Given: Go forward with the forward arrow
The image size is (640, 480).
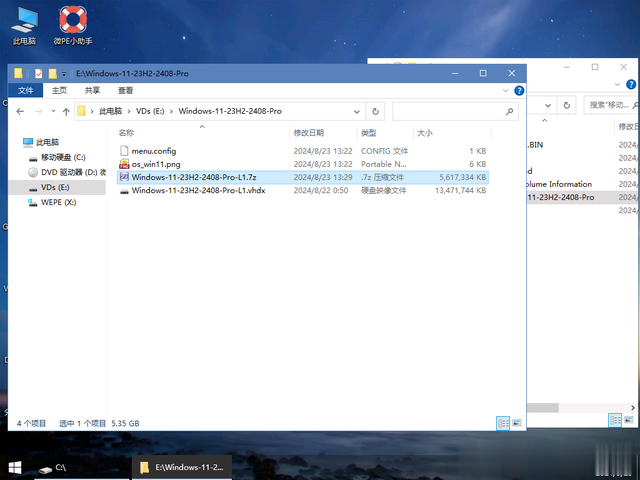Looking at the screenshot, I should pos(38,111).
